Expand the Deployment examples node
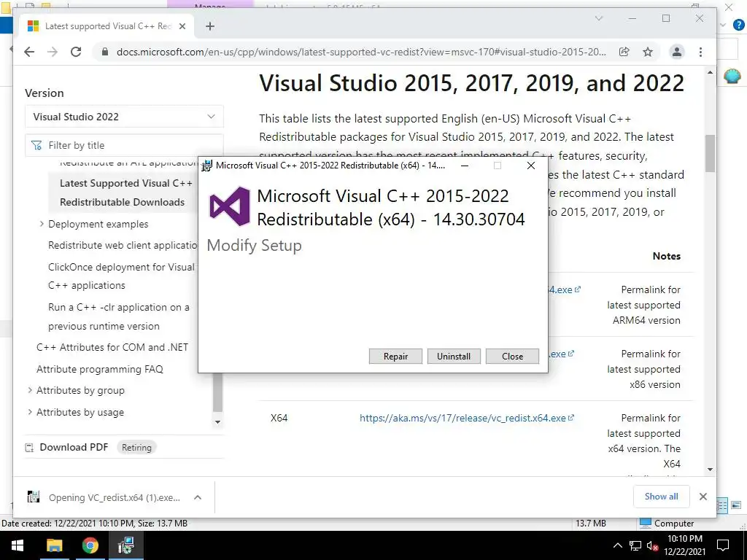This screenshot has height=560, width=747. (x=42, y=224)
